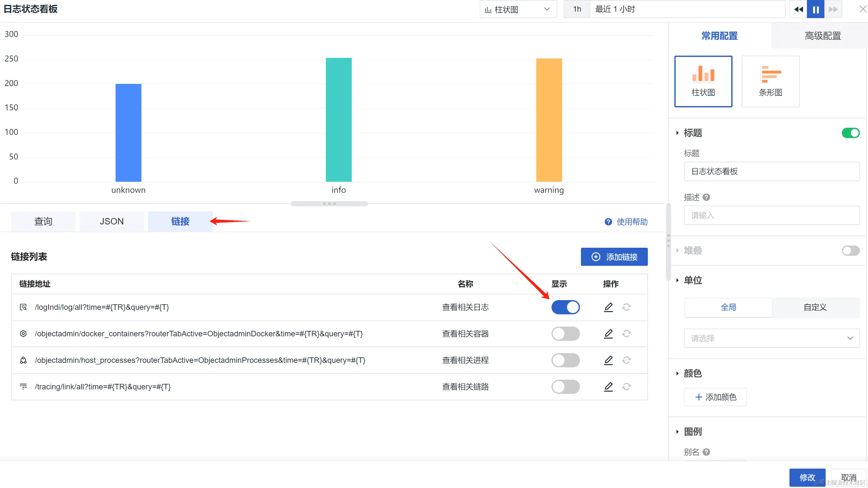The width and height of the screenshot is (868, 488).
Task: Enable display toggle for 查看相关容器
Action: [x=565, y=334]
